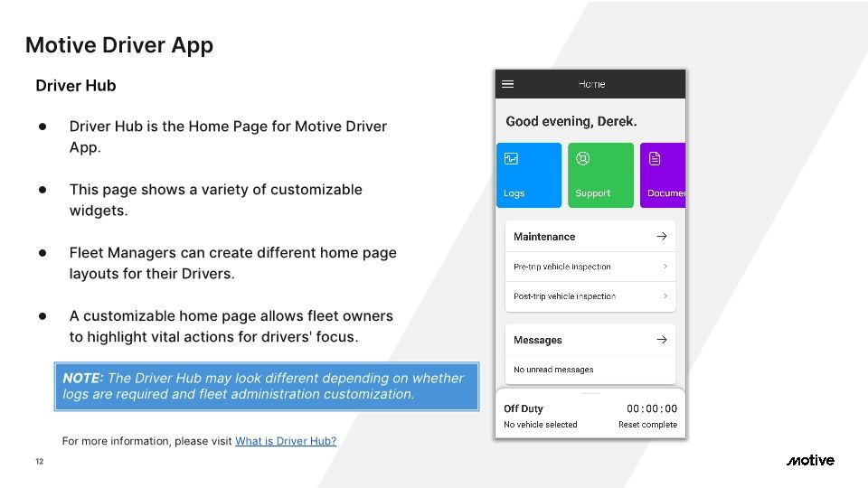Screen dimensions: 868x488
Task: Click the blue NOTE callout box
Action: point(266,386)
